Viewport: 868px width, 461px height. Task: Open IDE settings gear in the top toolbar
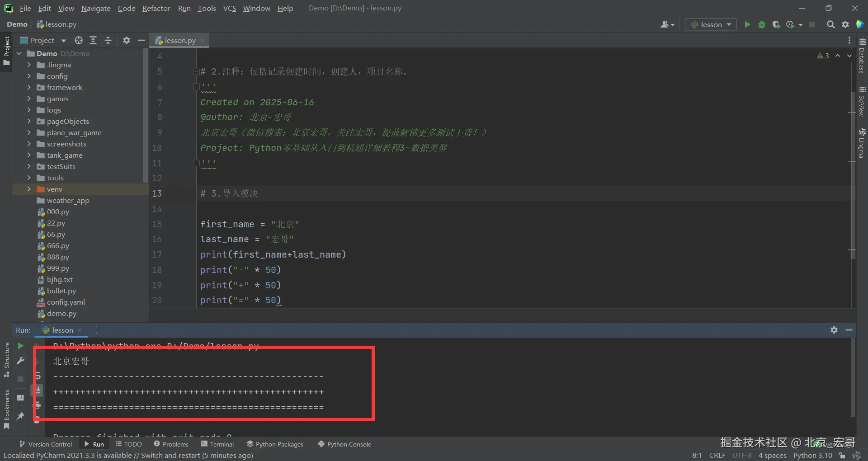(845, 24)
